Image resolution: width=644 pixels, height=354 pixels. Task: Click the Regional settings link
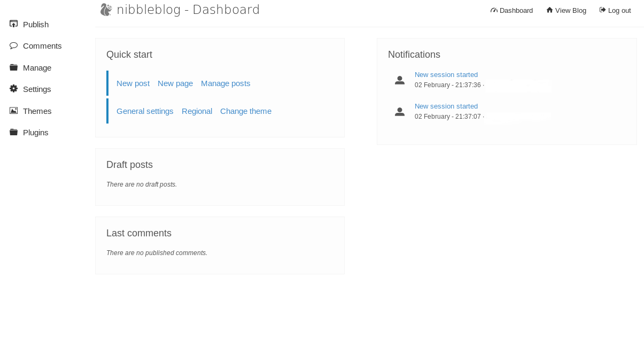tap(197, 110)
